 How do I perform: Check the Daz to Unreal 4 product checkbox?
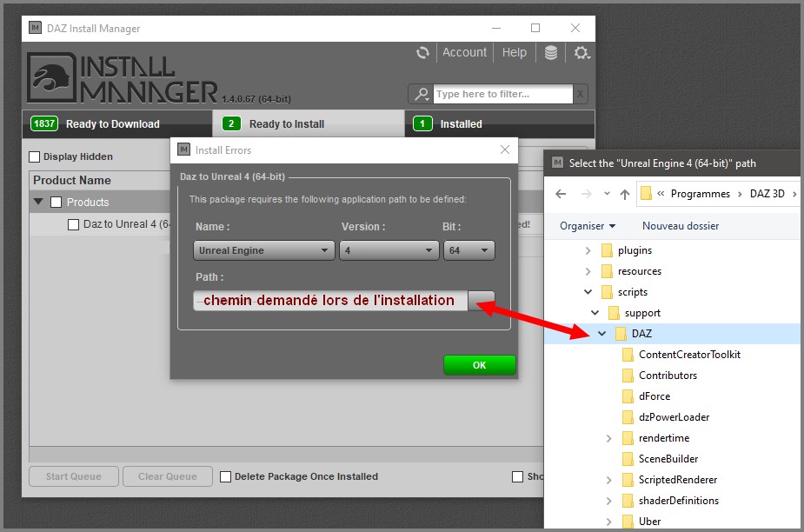pyautogui.click(x=73, y=224)
